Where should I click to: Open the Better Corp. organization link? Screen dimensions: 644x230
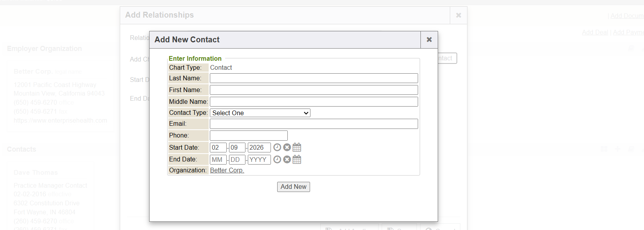(x=227, y=170)
